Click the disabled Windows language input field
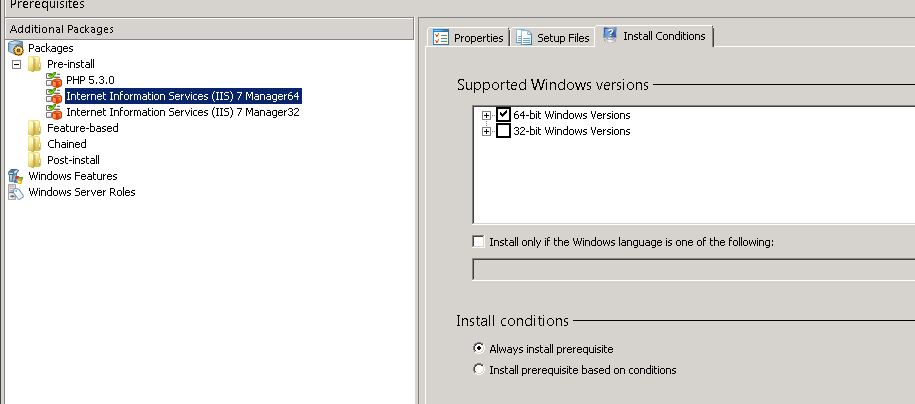 pos(692,269)
